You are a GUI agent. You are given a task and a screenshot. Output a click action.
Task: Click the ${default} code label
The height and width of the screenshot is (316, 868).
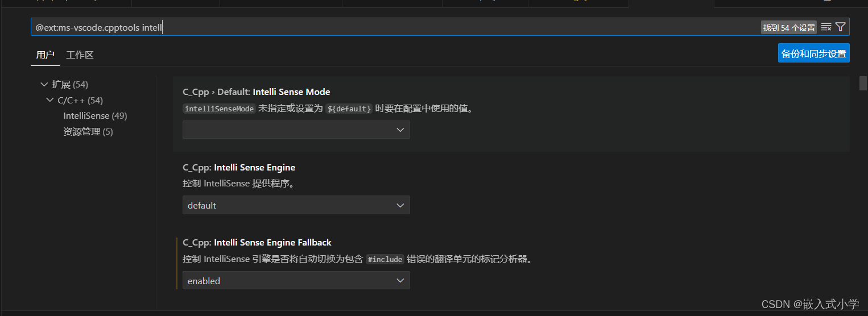349,109
